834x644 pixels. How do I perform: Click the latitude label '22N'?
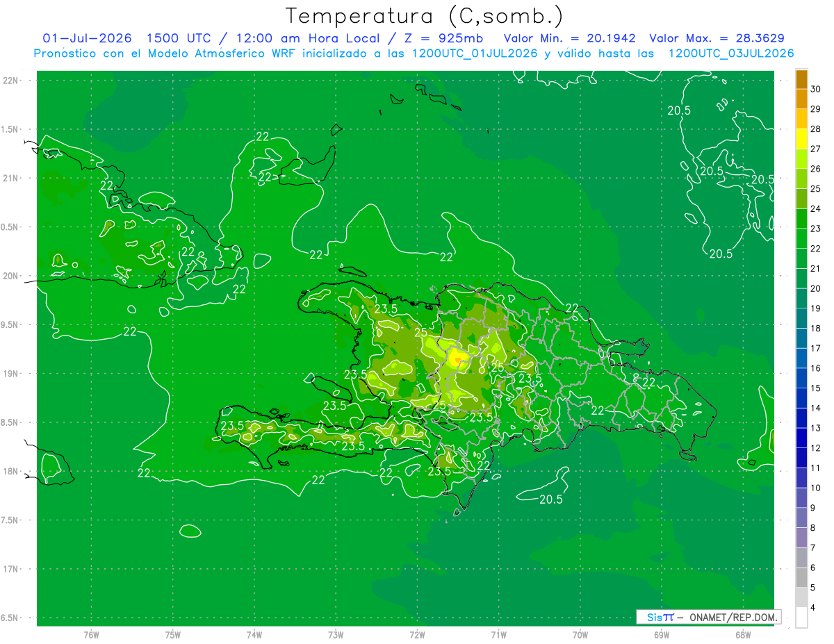(10, 81)
